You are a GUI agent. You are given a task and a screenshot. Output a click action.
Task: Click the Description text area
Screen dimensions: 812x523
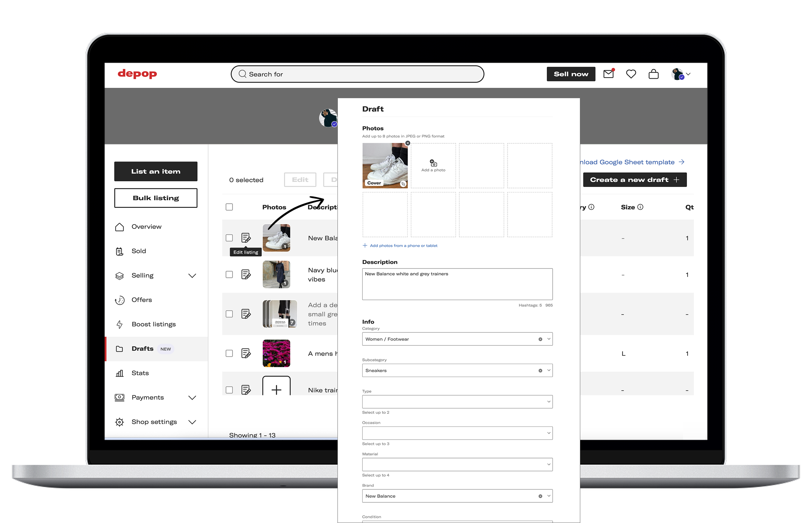click(x=457, y=284)
